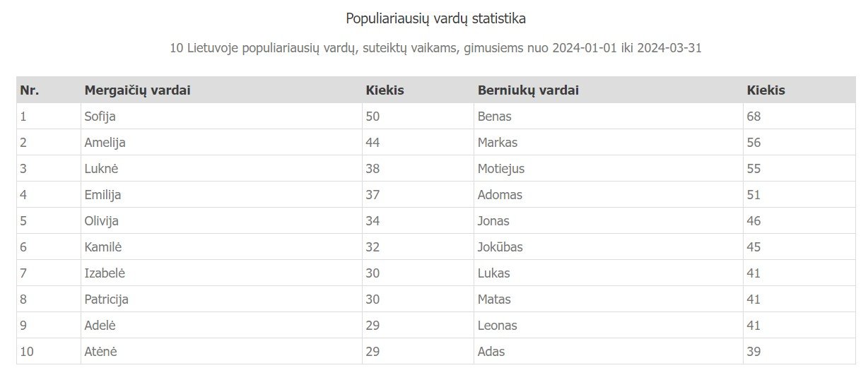
Task: Select the Motiejus cell
Action: pos(608,169)
